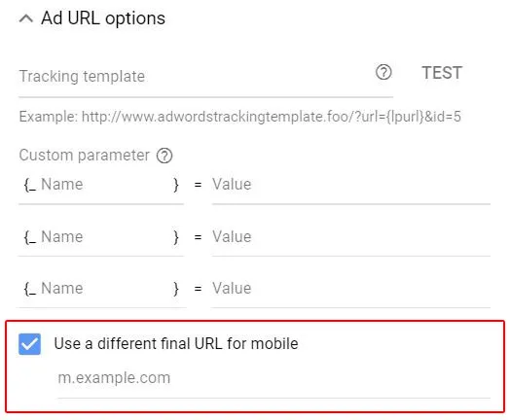Click the equals sign in the second parameter row
This screenshot has width=510, height=420.
coord(198,237)
